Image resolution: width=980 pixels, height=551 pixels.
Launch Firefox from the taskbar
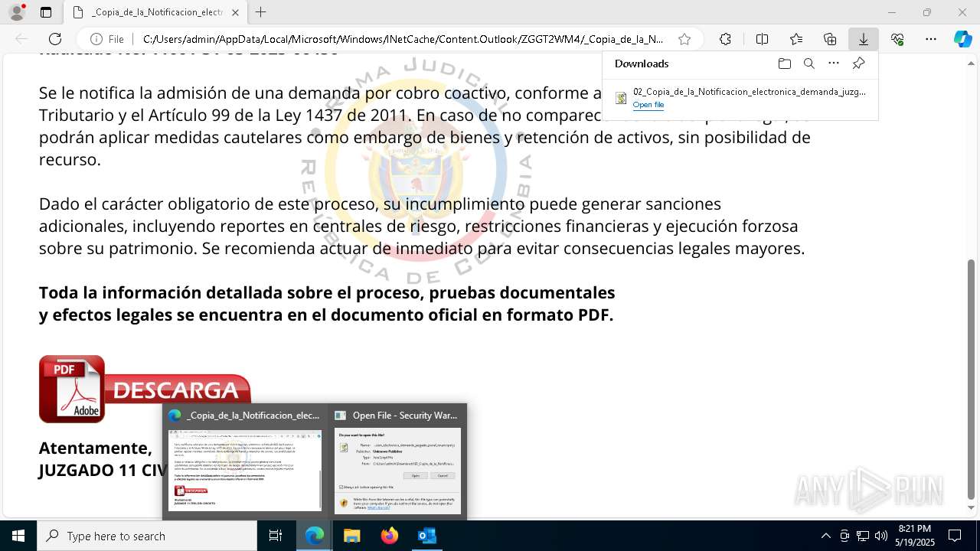click(x=390, y=536)
